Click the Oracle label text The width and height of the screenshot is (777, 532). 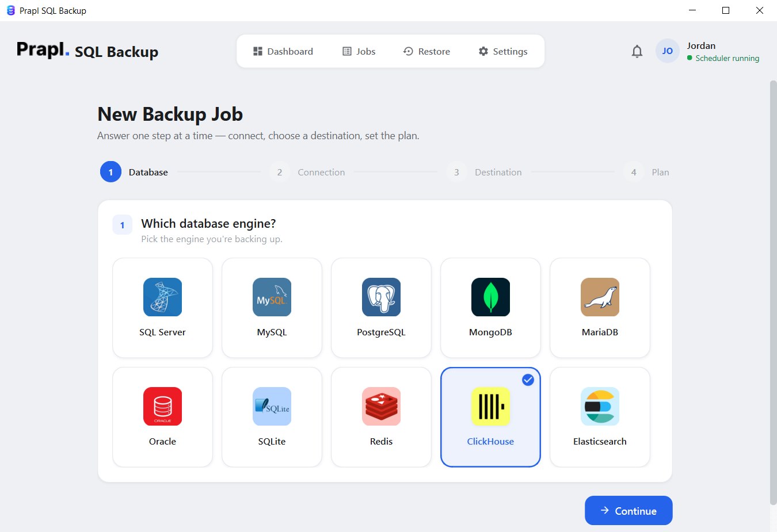coord(162,442)
